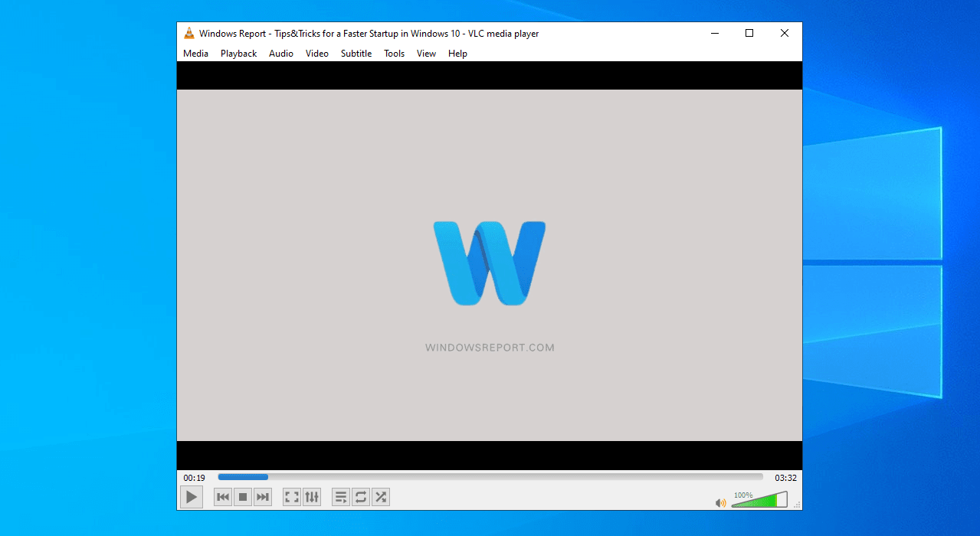Click the window resize grip corner
This screenshot has width=980, height=536.
click(x=798, y=505)
